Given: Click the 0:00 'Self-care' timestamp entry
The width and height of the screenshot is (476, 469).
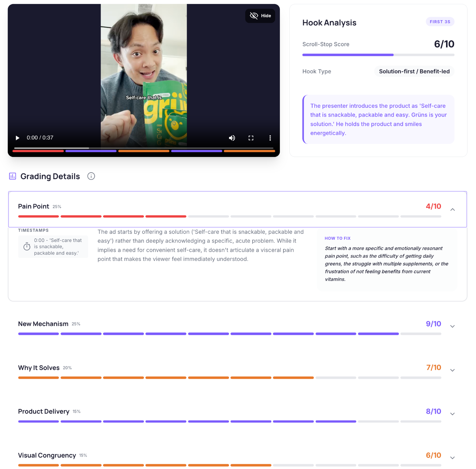Looking at the screenshot, I should click(x=53, y=247).
